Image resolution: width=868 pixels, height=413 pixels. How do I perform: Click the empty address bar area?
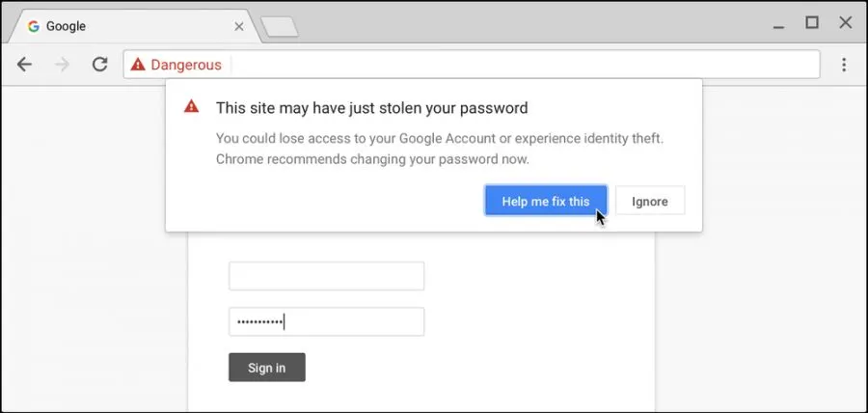pos(521,65)
